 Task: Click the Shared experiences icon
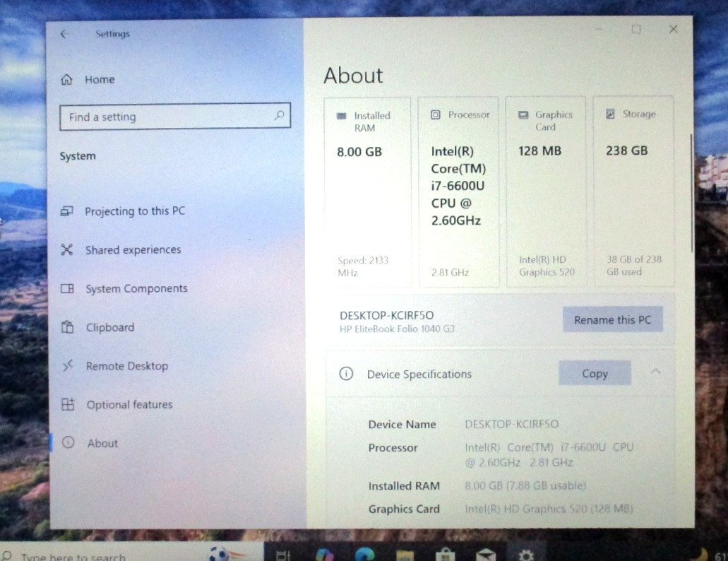(x=67, y=250)
